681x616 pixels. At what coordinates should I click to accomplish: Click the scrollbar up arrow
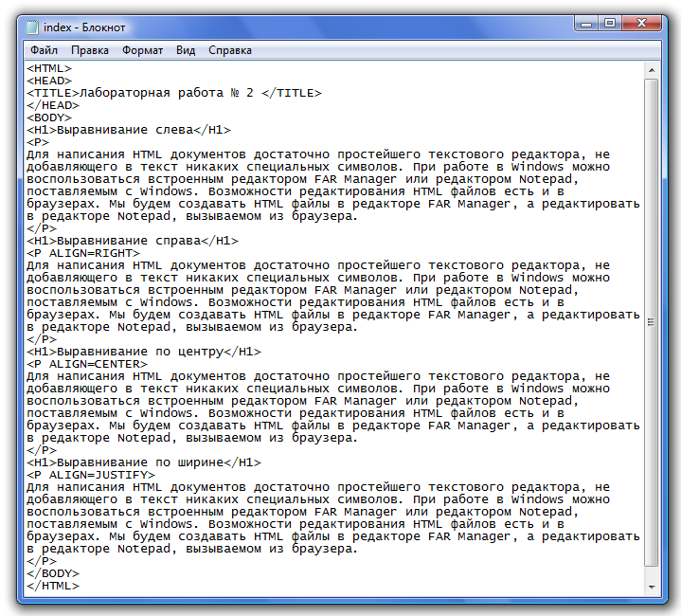point(651,70)
